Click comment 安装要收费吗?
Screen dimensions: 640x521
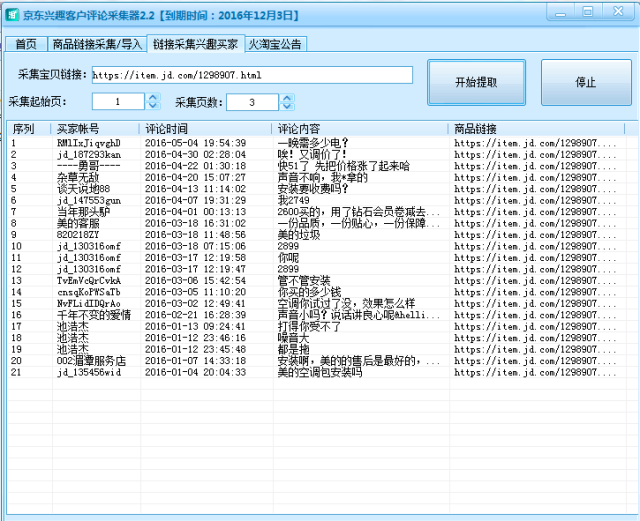(x=313, y=189)
